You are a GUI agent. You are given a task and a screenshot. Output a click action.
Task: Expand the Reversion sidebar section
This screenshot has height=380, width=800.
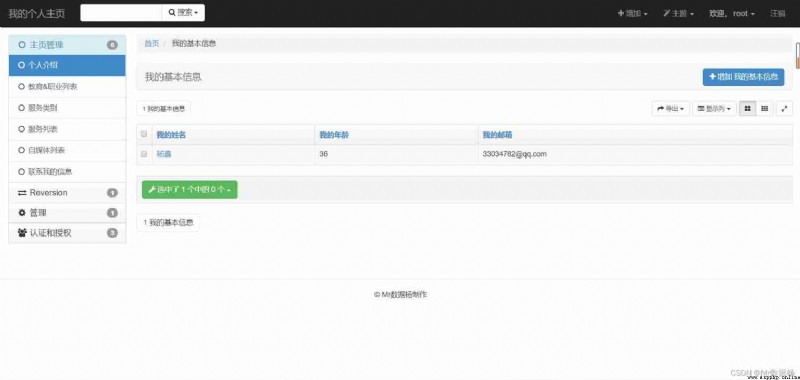67,193
